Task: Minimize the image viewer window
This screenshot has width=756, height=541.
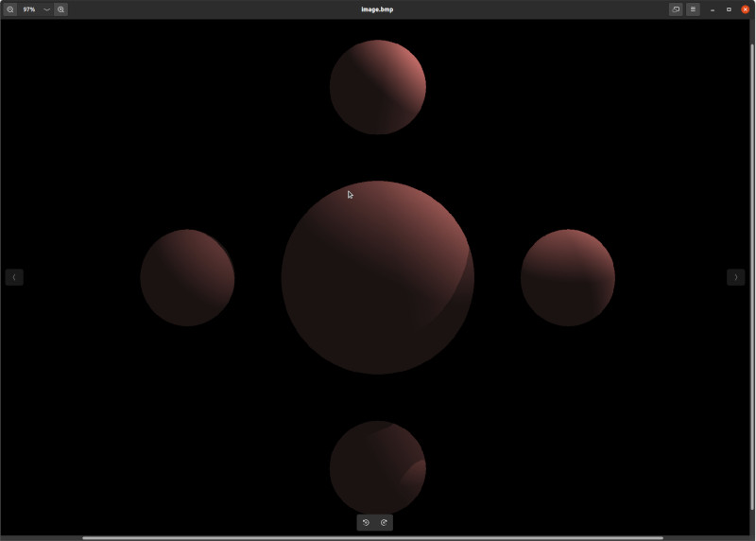Action: (713, 9)
